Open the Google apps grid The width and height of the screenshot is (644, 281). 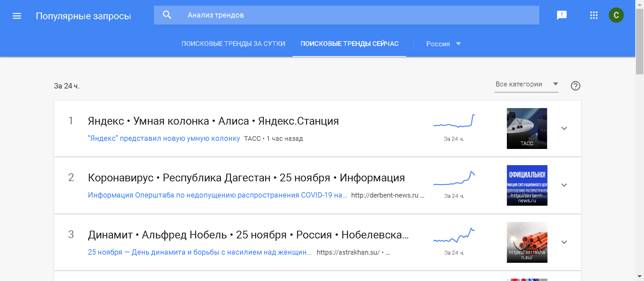(x=594, y=15)
